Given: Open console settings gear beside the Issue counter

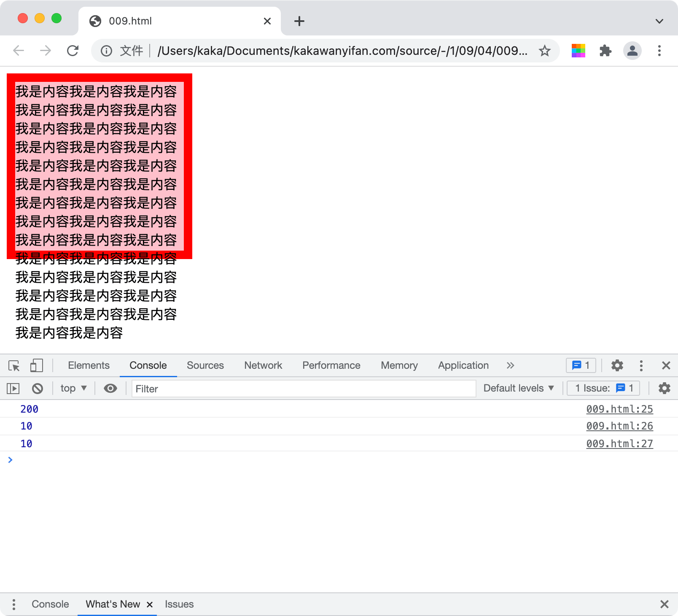Looking at the screenshot, I should coord(665,388).
